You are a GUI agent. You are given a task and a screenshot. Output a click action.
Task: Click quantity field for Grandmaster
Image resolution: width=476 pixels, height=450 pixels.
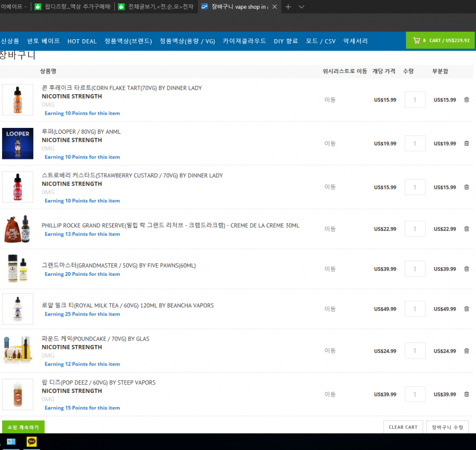pyautogui.click(x=415, y=269)
